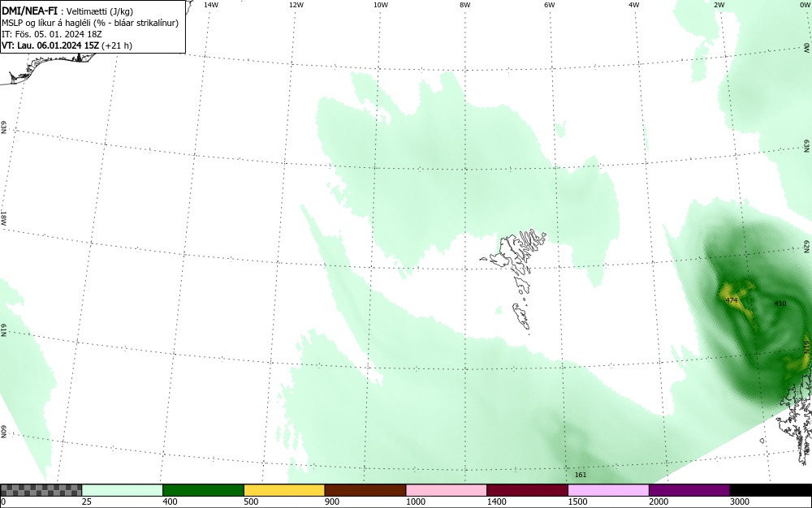
Task: Click the CAPE value 474 on map
Action: [732, 300]
